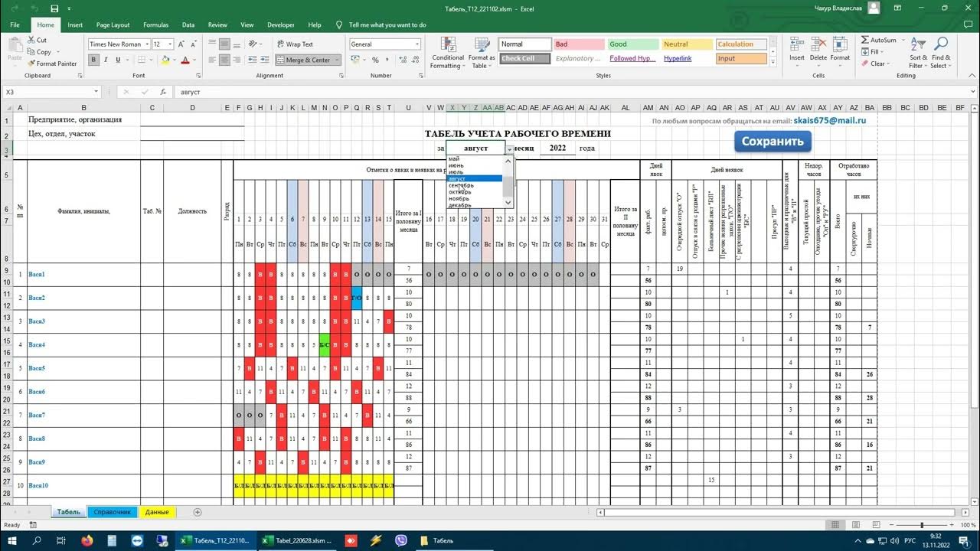Select Bottom Align icon
Viewport: 980px width, 551px height.
(238, 44)
